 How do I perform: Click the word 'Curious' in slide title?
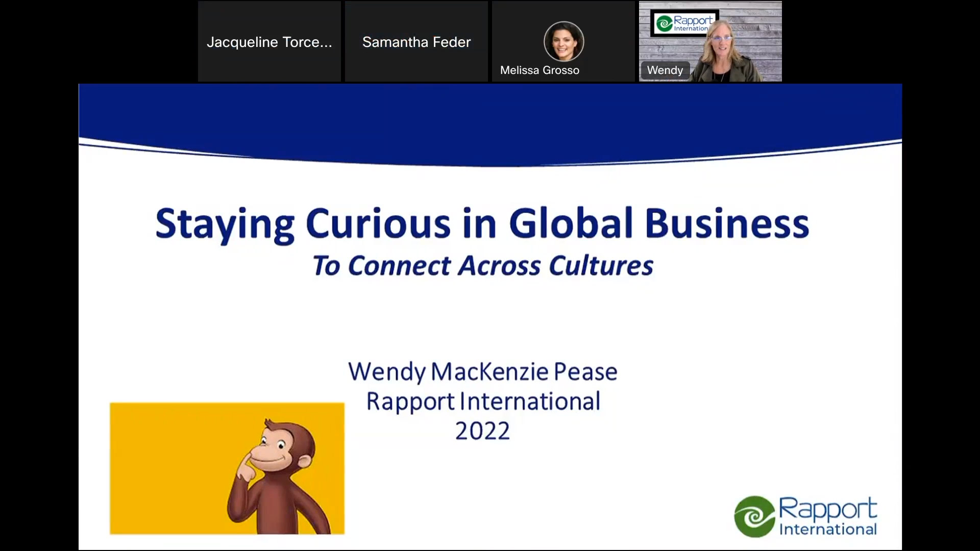coord(378,223)
